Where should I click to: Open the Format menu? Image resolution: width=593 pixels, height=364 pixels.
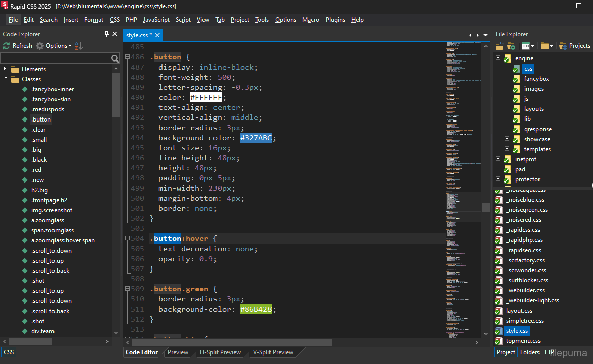[x=94, y=20]
